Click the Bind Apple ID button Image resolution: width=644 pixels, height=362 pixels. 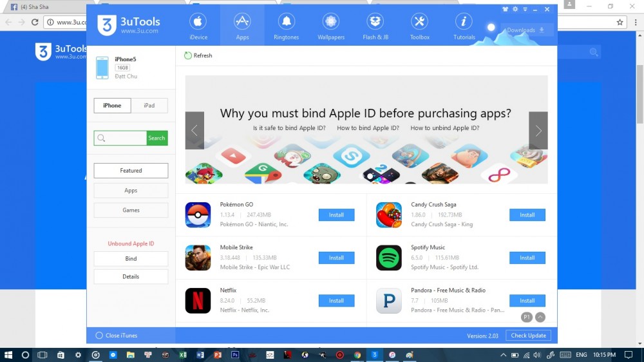click(x=131, y=259)
